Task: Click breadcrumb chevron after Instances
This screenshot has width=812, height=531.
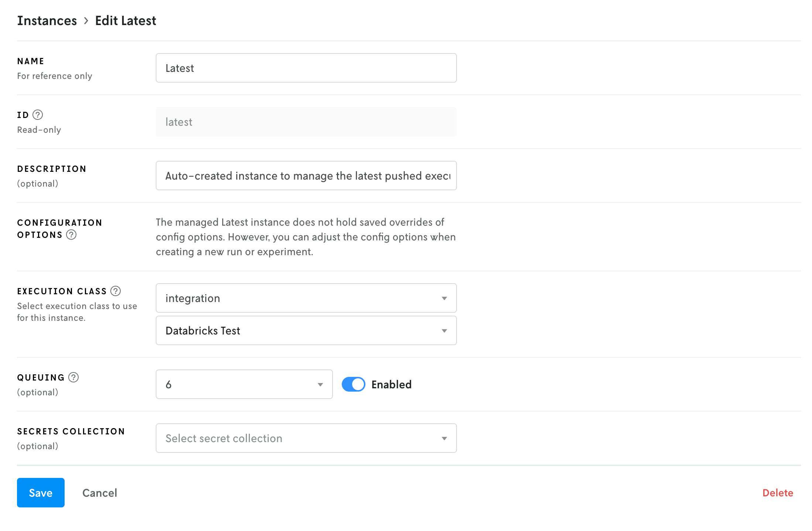Action: 86,21
